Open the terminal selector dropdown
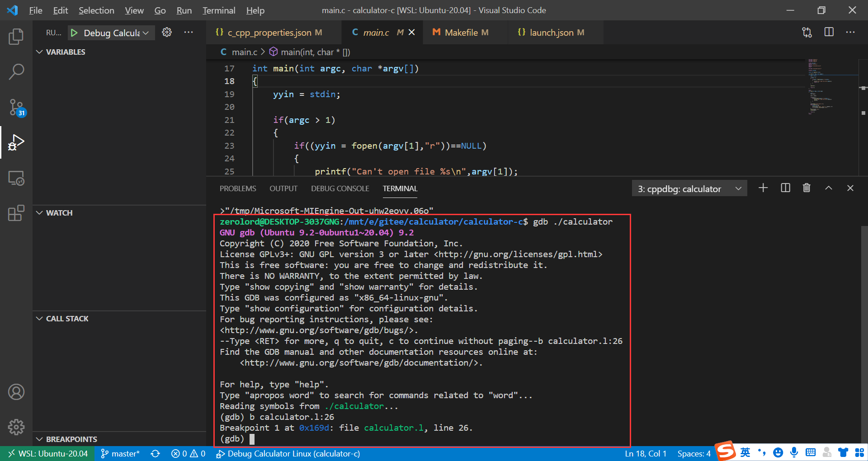 point(689,188)
